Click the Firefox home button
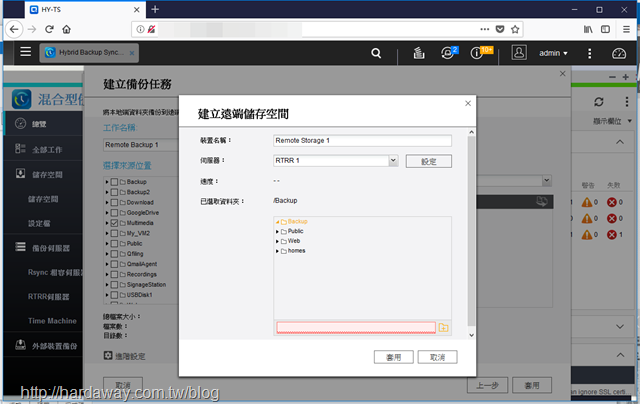The height and width of the screenshot is (404, 640). (67, 29)
